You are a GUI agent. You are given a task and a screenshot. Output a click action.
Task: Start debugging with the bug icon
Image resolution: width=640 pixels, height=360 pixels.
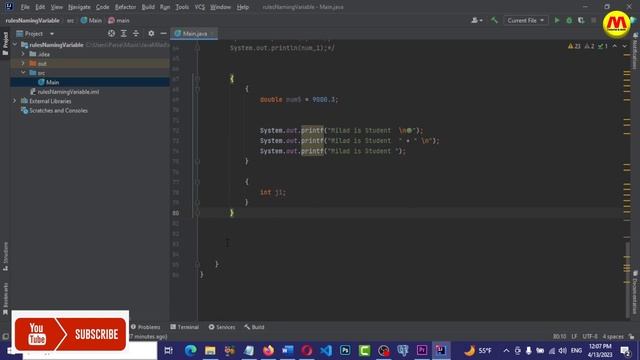pyautogui.click(x=569, y=20)
